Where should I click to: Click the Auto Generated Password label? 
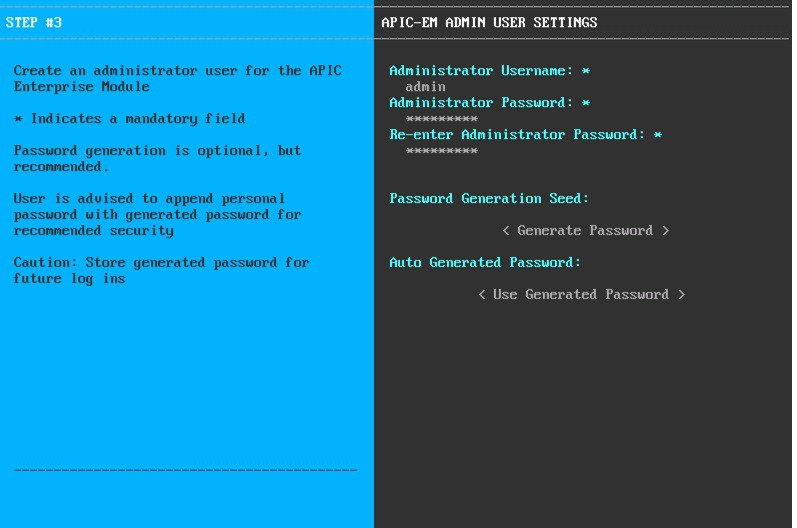pyautogui.click(x=485, y=262)
